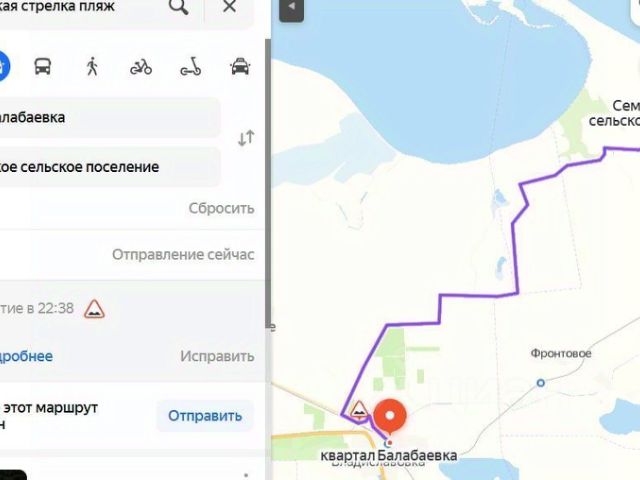This screenshot has height=480, width=640.
Task: Select the bus transit mode icon
Action: click(43, 67)
